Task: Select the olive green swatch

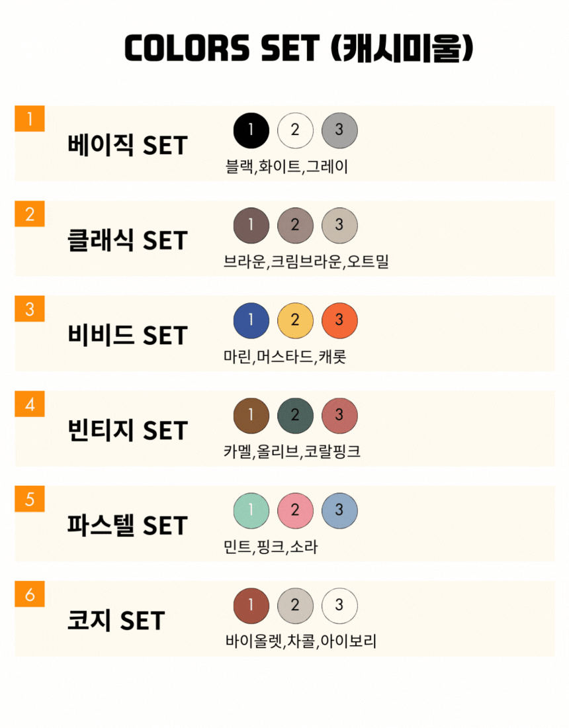Action: 295,416
